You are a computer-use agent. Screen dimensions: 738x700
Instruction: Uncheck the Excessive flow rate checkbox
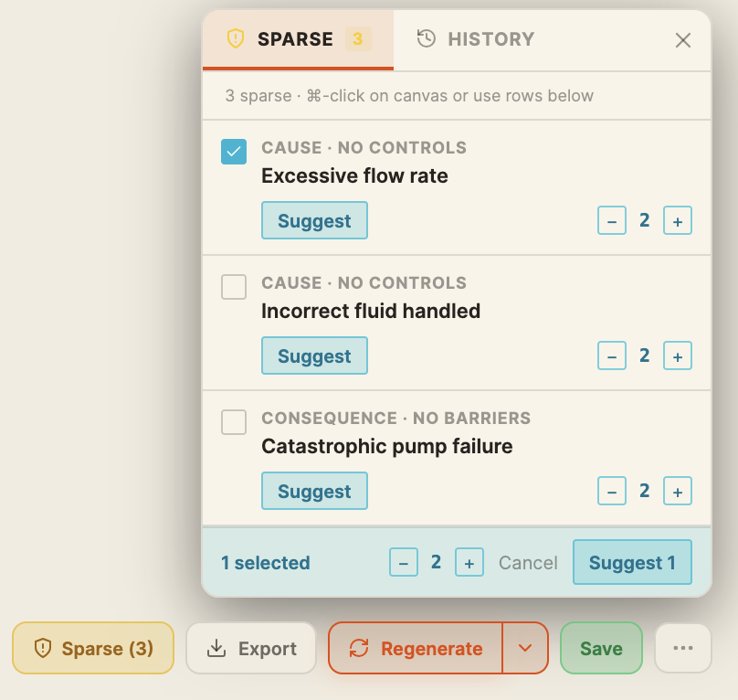(234, 152)
